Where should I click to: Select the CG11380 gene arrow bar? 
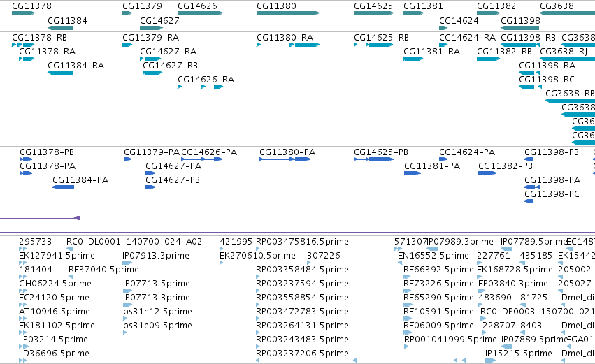pos(288,13)
